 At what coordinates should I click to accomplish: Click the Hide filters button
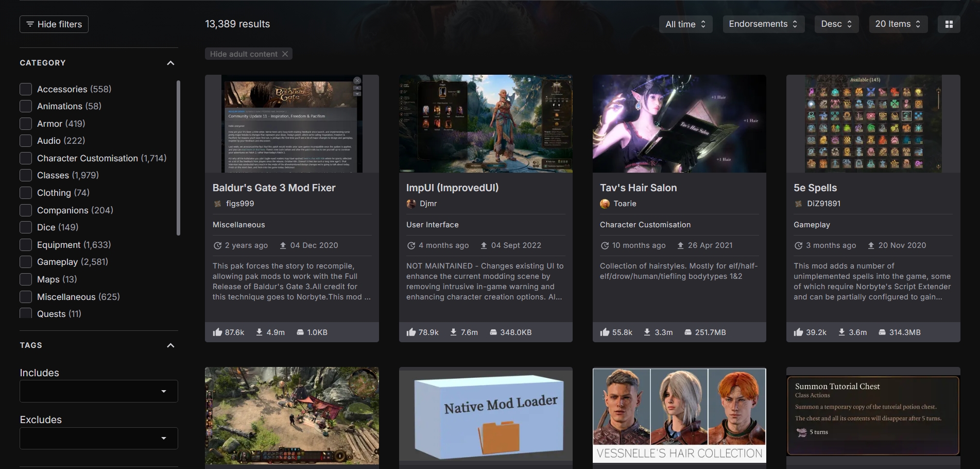54,24
